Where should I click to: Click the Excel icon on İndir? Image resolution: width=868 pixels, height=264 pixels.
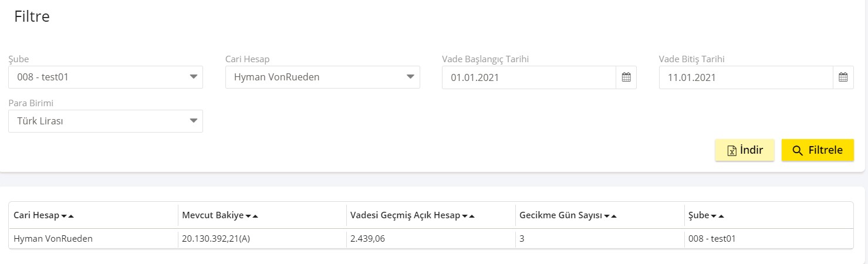(x=732, y=151)
